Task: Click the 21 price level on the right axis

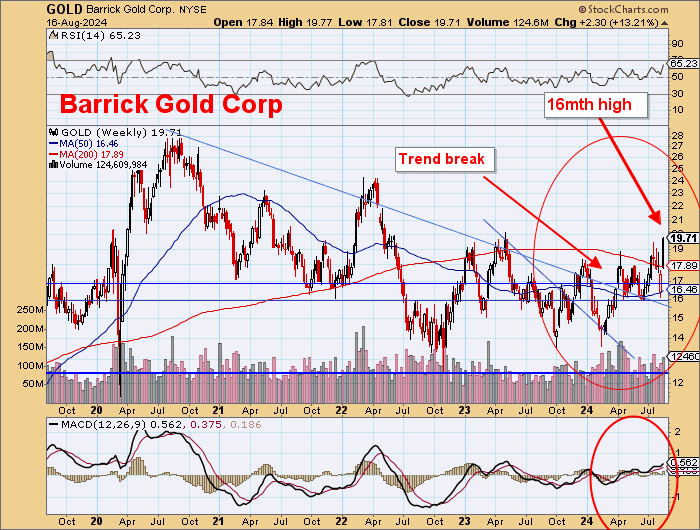Action: point(677,220)
